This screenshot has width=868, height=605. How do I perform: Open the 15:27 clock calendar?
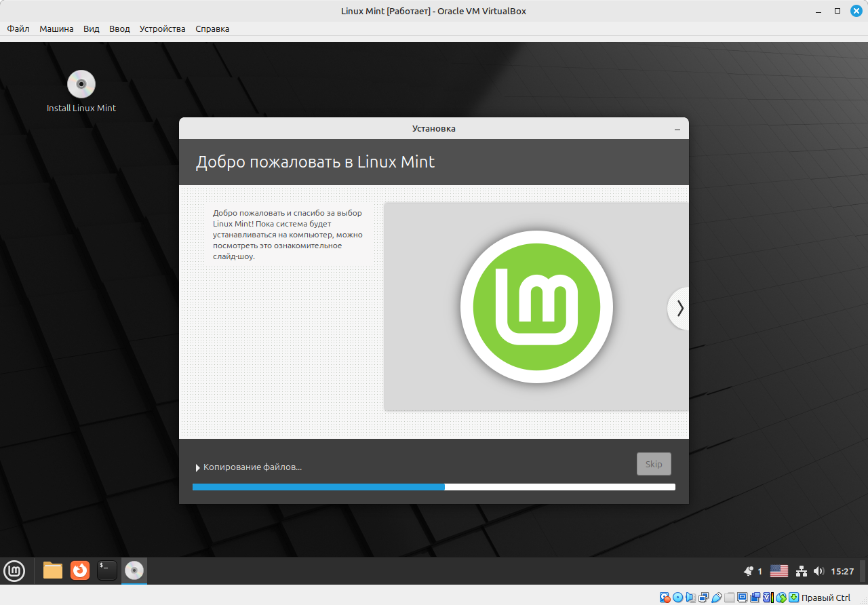842,571
